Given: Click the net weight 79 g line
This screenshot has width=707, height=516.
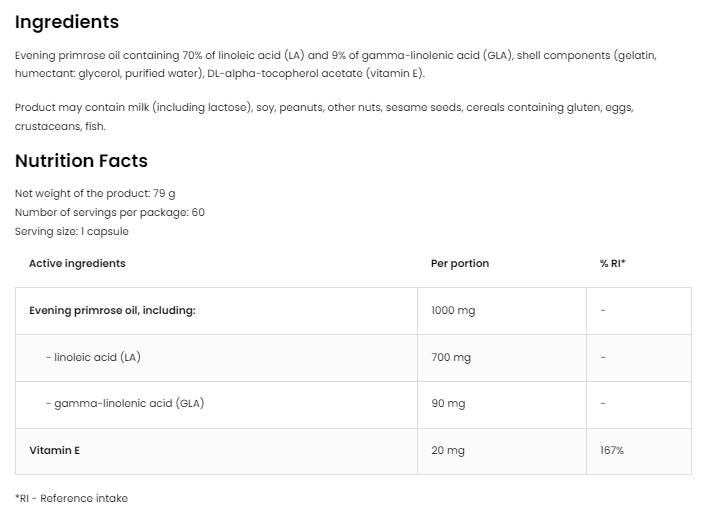Looking at the screenshot, I should coord(95,193).
